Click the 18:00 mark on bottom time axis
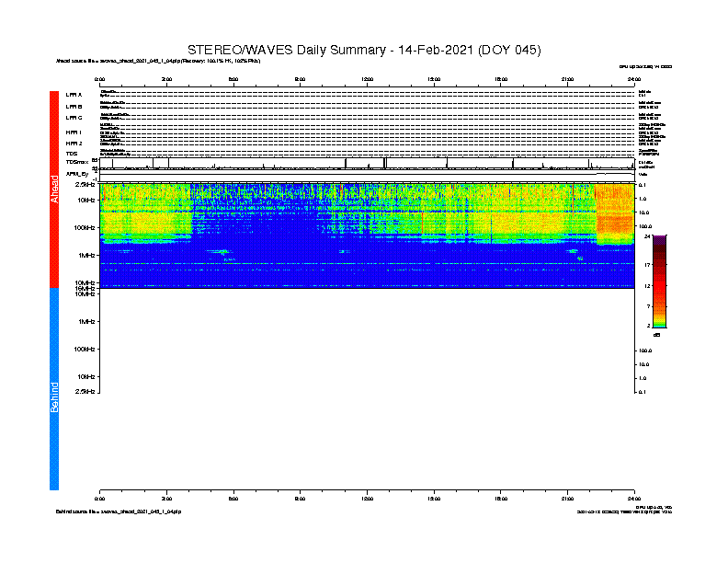The height and width of the screenshot is (563, 728). tap(500, 499)
